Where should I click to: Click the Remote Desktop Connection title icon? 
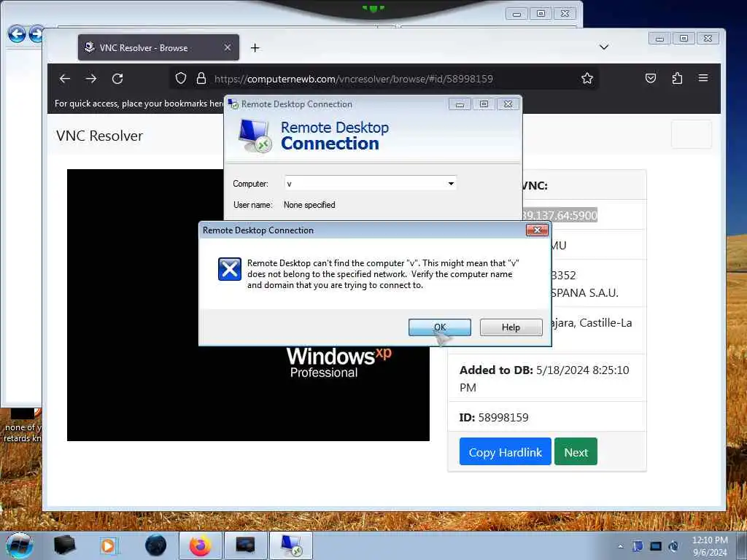pyautogui.click(x=233, y=104)
